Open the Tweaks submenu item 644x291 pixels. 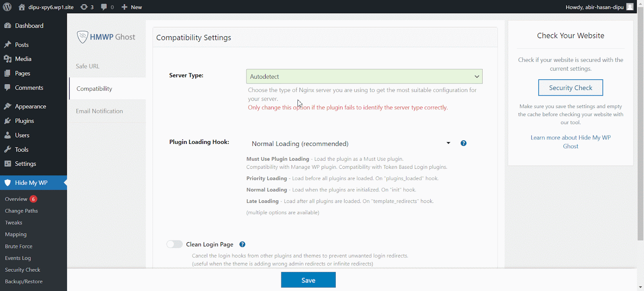click(x=14, y=223)
